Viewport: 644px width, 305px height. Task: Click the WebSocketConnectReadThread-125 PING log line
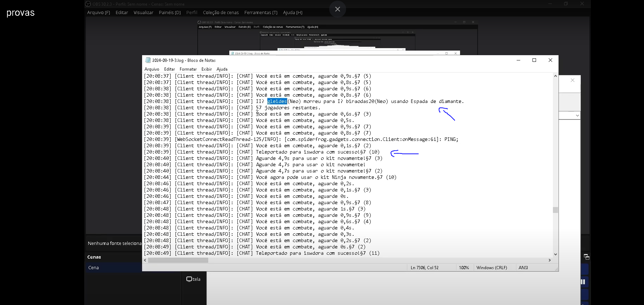[x=301, y=139]
